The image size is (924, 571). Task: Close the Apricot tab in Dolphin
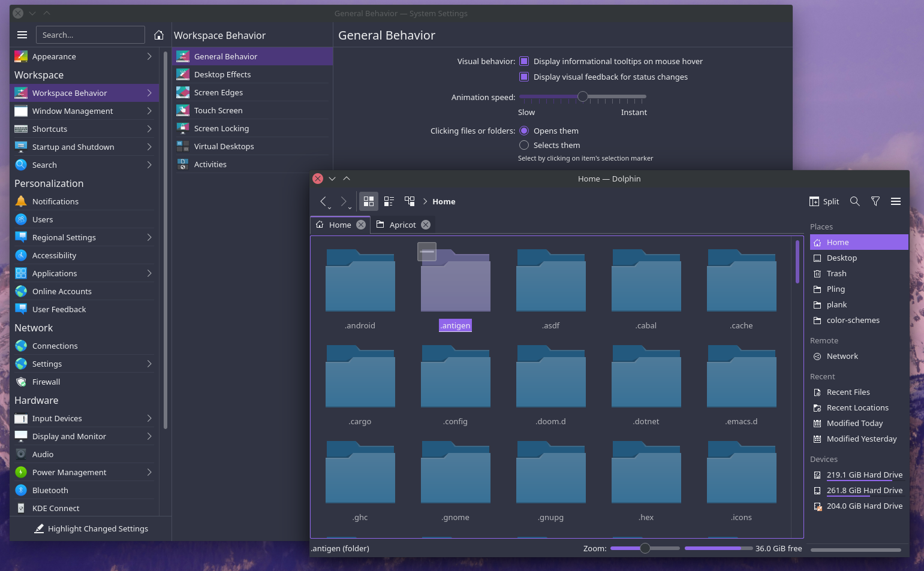click(426, 225)
